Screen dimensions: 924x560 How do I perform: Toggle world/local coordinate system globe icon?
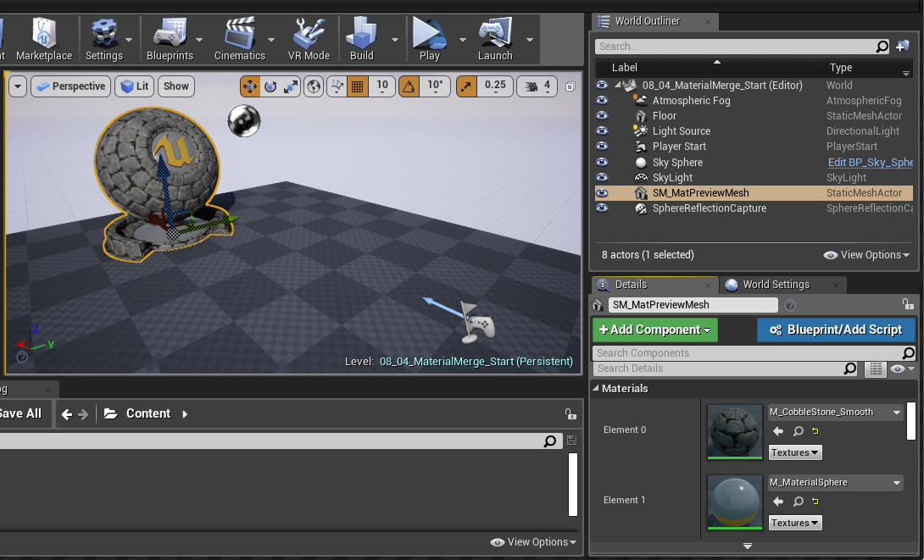314,86
